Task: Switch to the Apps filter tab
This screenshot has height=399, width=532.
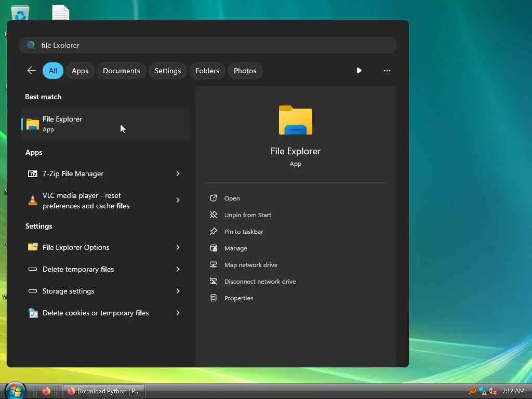Action: 80,71
